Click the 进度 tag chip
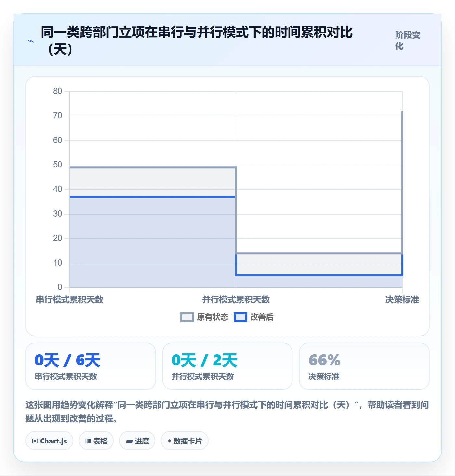455x476 pixels. point(137,441)
